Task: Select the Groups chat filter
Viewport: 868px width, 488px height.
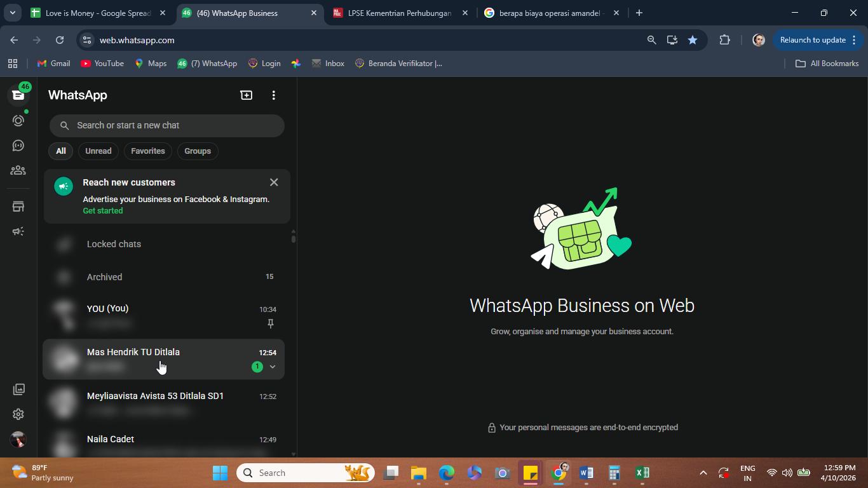Action: click(198, 151)
